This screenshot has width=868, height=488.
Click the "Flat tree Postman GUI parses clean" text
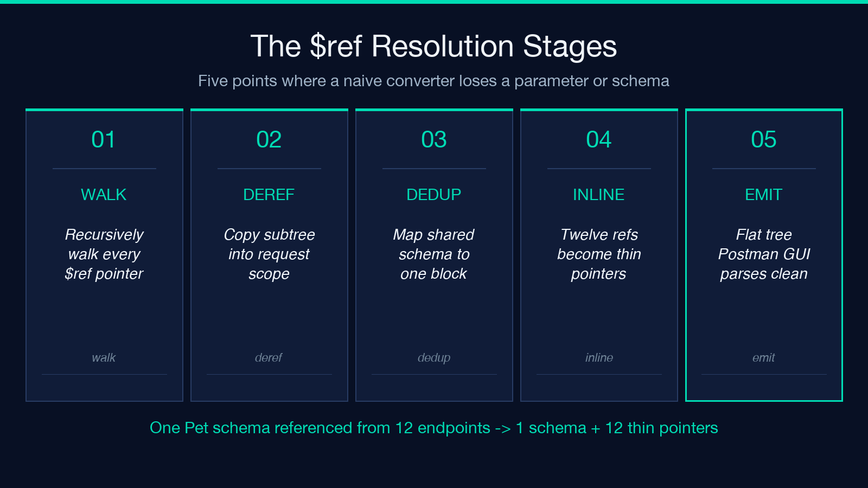pos(764,254)
